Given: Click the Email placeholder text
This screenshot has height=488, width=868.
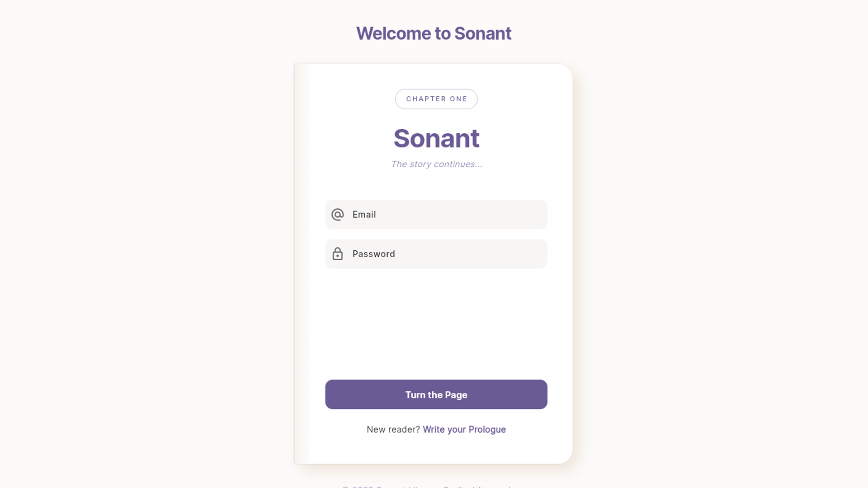Looking at the screenshot, I should pyautogui.click(x=364, y=215).
